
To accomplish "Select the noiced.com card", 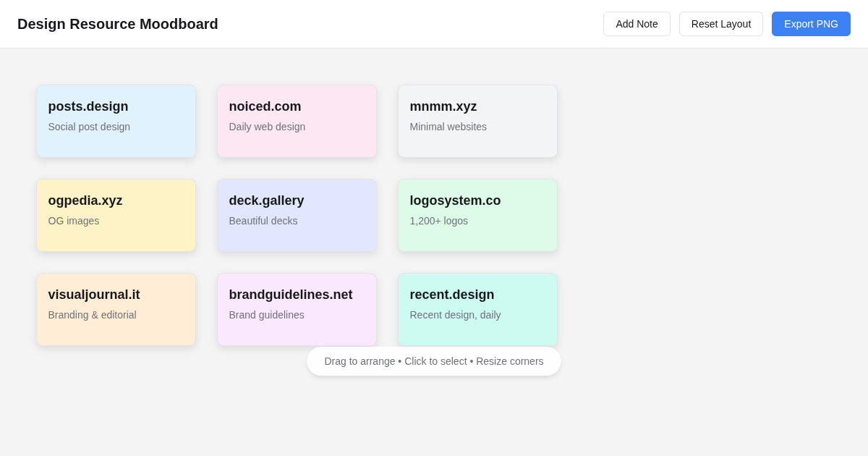I will (x=297, y=122).
